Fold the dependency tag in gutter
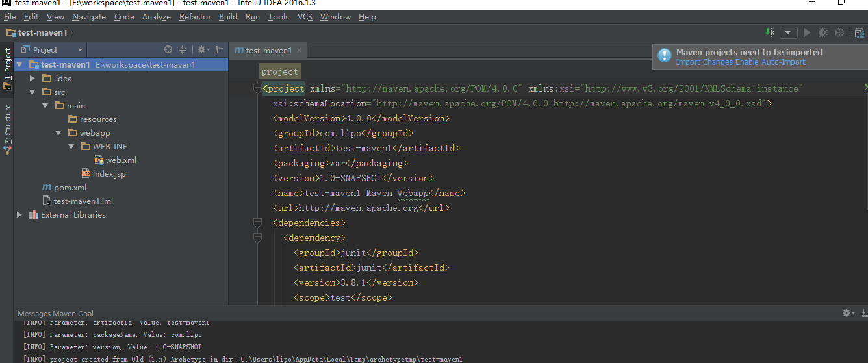Viewport: 868px width, 363px height. tap(257, 238)
